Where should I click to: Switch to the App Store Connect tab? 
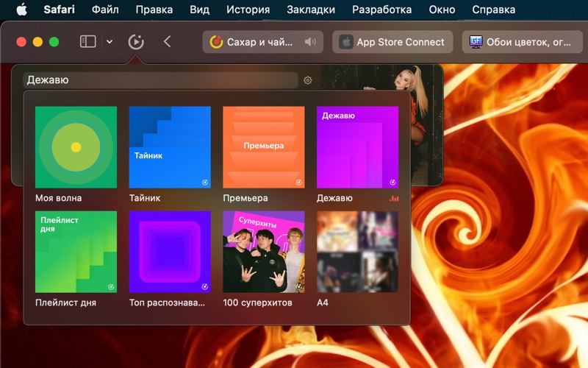click(x=392, y=42)
